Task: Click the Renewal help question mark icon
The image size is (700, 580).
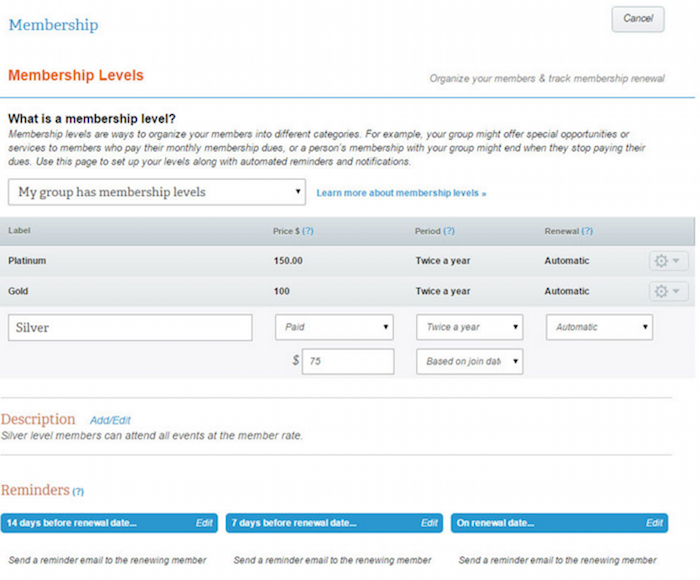Action: pyautogui.click(x=587, y=231)
